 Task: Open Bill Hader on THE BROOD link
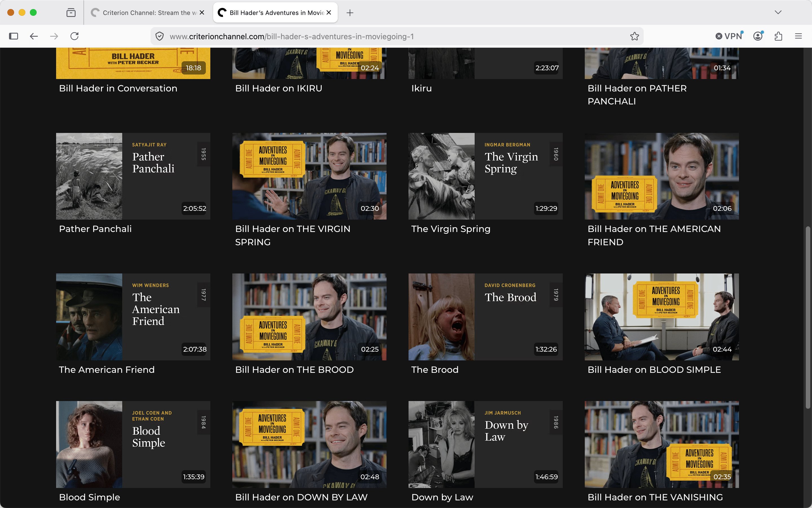[294, 370]
